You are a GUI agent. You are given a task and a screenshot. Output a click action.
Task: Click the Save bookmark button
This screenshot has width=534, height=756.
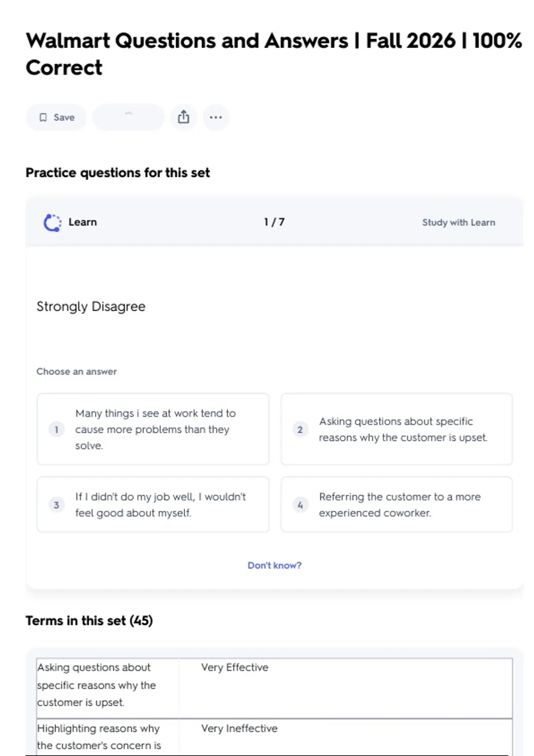56,117
